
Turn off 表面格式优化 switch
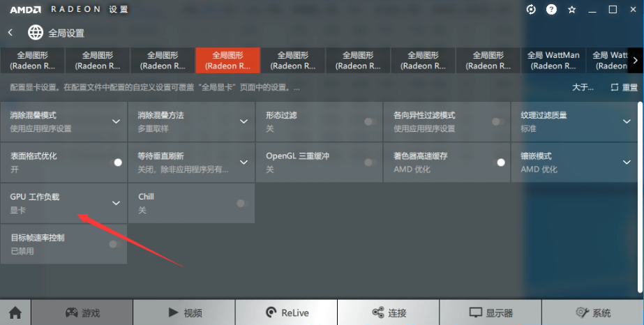(115, 162)
